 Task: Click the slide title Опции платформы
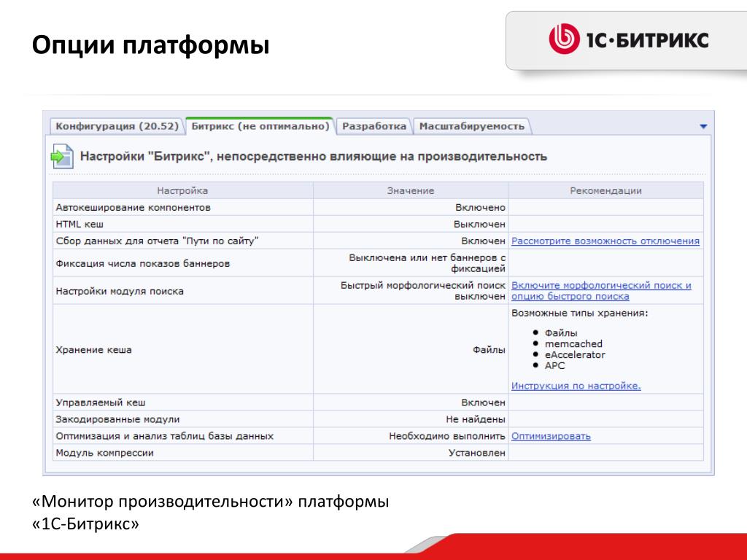150,45
